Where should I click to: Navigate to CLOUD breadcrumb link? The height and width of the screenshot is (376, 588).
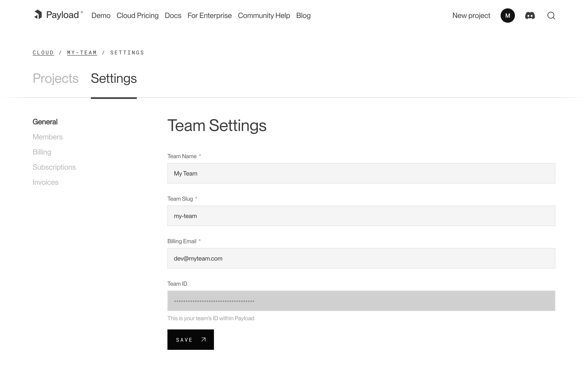click(x=43, y=52)
